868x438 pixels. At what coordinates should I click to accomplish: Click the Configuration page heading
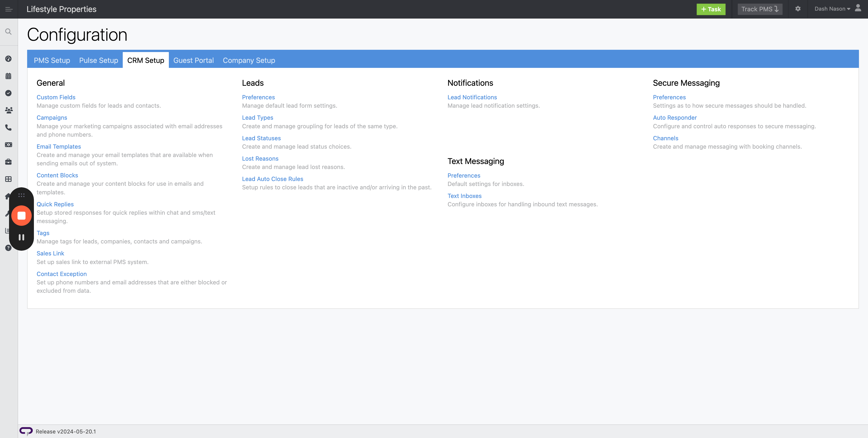(77, 35)
